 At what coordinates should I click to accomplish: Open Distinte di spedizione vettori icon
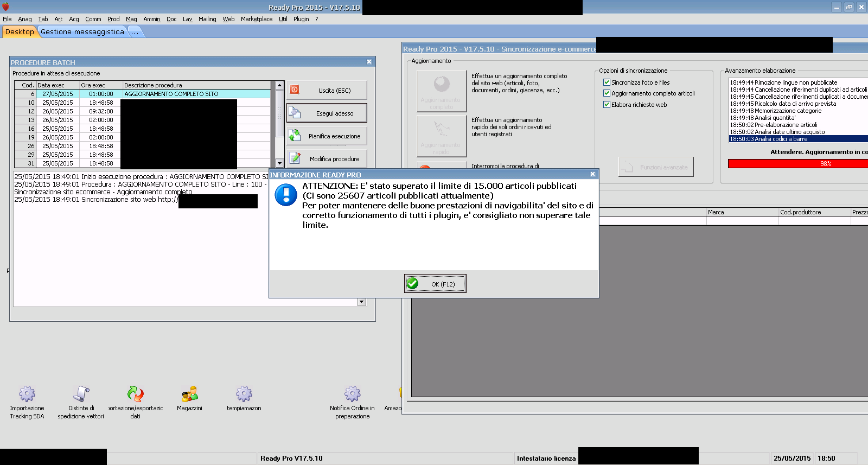(81, 402)
